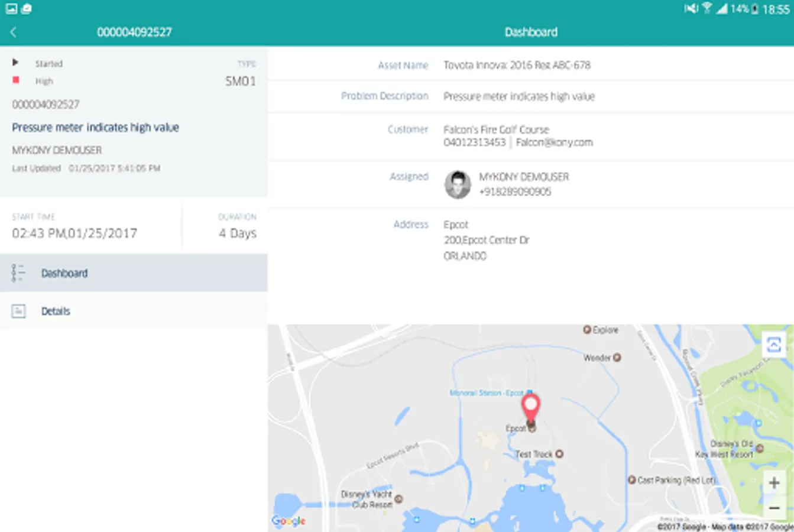This screenshot has width=794, height=532.
Task: Click the Dashboard list icon
Action: tap(18, 273)
